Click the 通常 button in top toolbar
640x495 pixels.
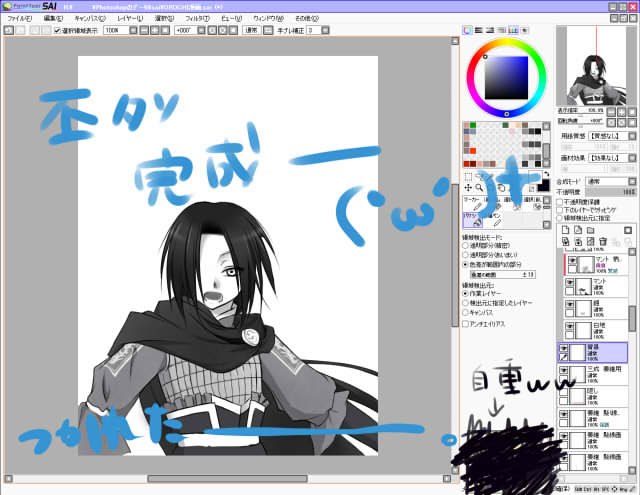pyautogui.click(x=251, y=30)
